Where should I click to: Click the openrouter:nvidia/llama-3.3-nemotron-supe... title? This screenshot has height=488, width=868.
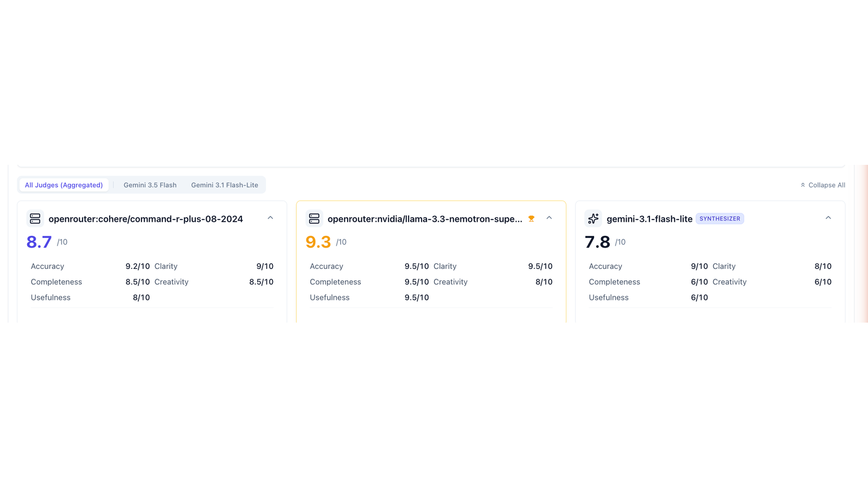(425, 219)
